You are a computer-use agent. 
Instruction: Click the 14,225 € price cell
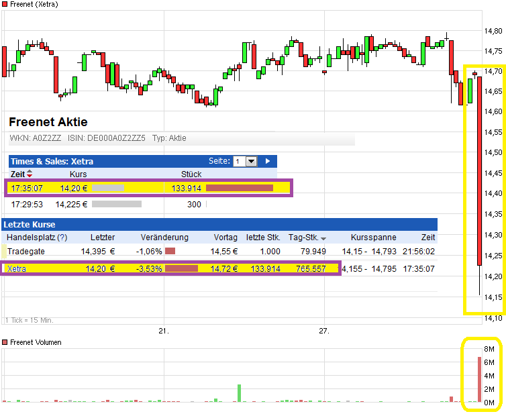point(71,204)
